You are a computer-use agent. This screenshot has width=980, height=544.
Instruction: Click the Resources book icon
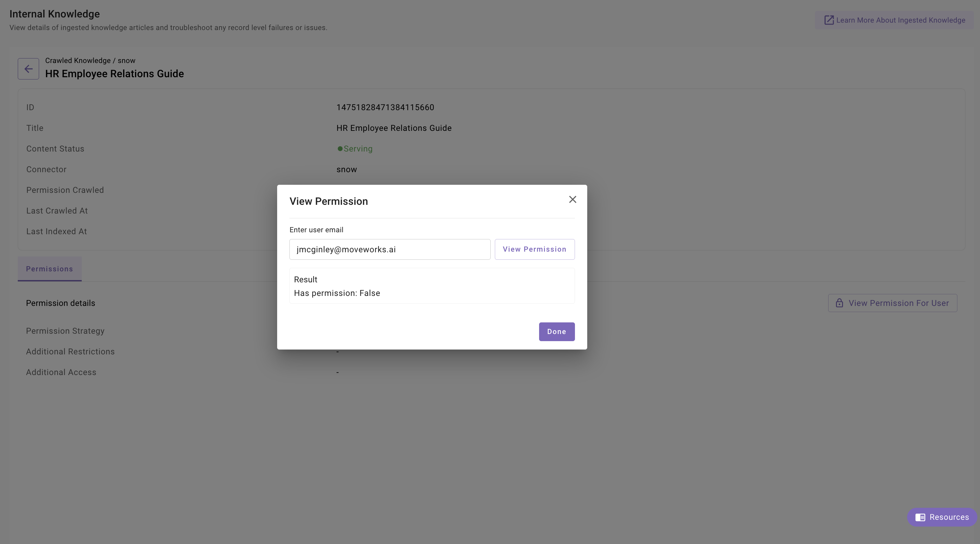[920, 518]
